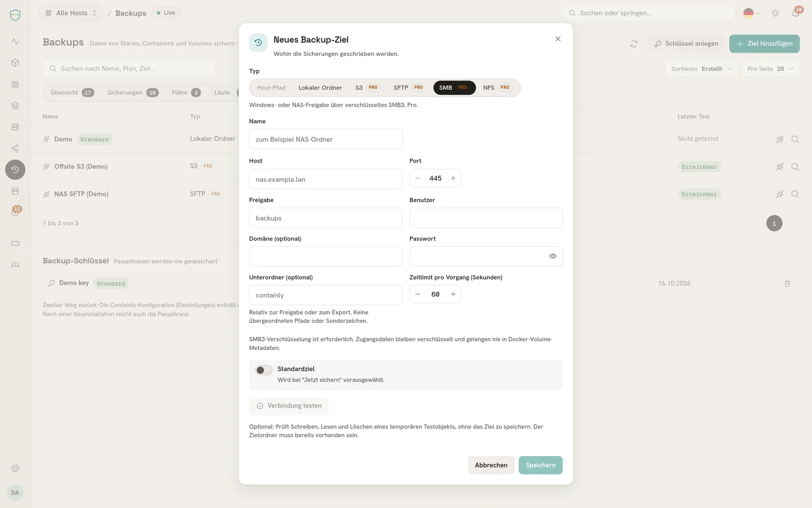Click the shield logo at top left
The height and width of the screenshot is (508, 812).
(x=15, y=15)
